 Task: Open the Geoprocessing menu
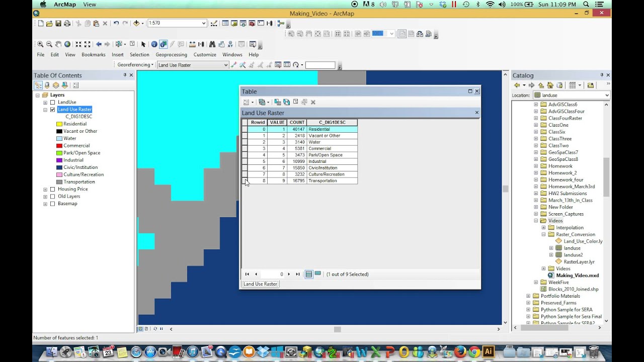(171, 55)
